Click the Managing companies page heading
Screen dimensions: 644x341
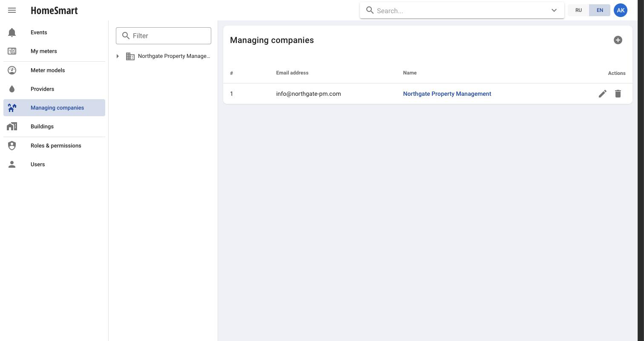coord(272,40)
